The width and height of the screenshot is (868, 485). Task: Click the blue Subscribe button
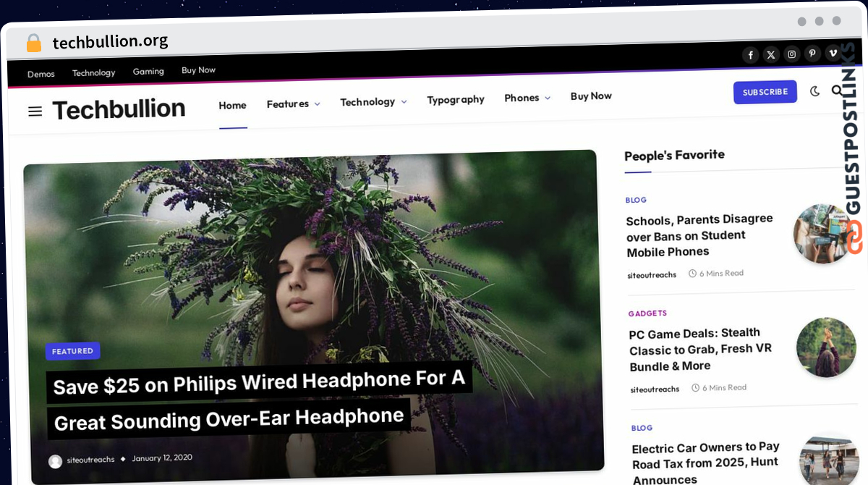[765, 92]
